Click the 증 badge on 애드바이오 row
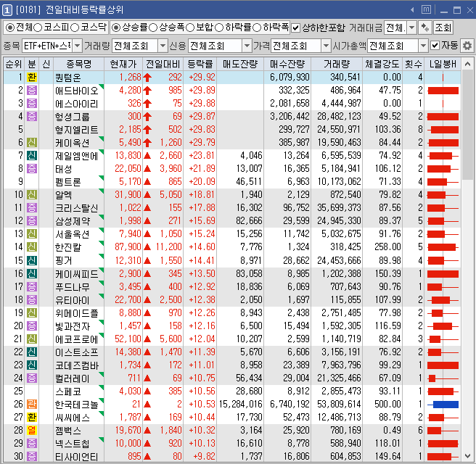This screenshot has width=476, height=464. pos(32,91)
